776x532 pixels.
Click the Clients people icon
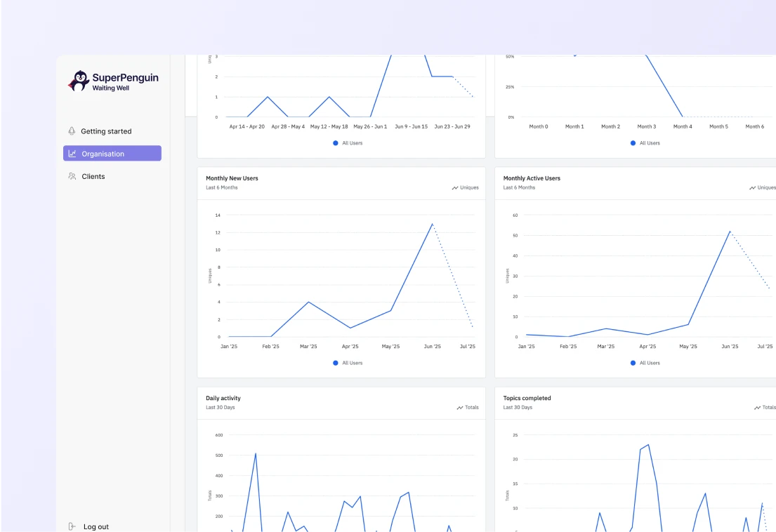[72, 176]
